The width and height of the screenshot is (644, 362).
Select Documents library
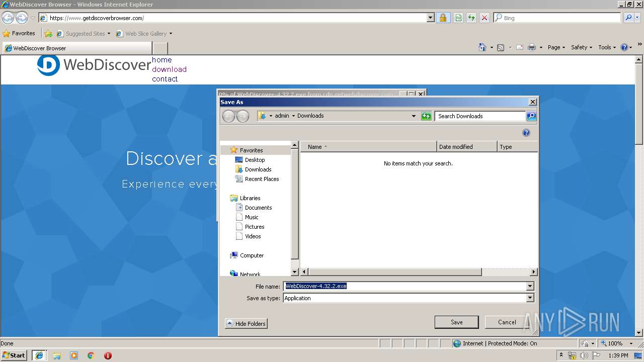(258, 208)
